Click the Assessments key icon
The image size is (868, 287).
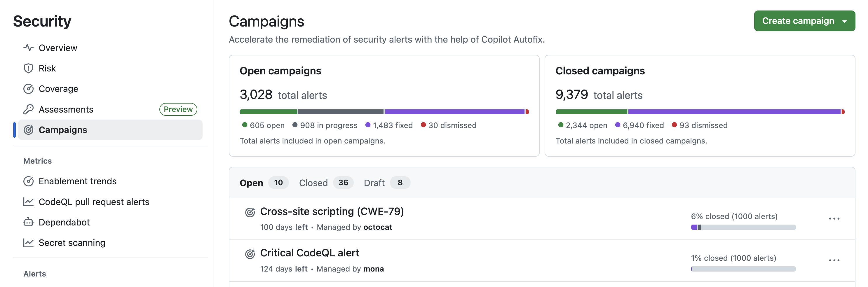click(x=28, y=109)
